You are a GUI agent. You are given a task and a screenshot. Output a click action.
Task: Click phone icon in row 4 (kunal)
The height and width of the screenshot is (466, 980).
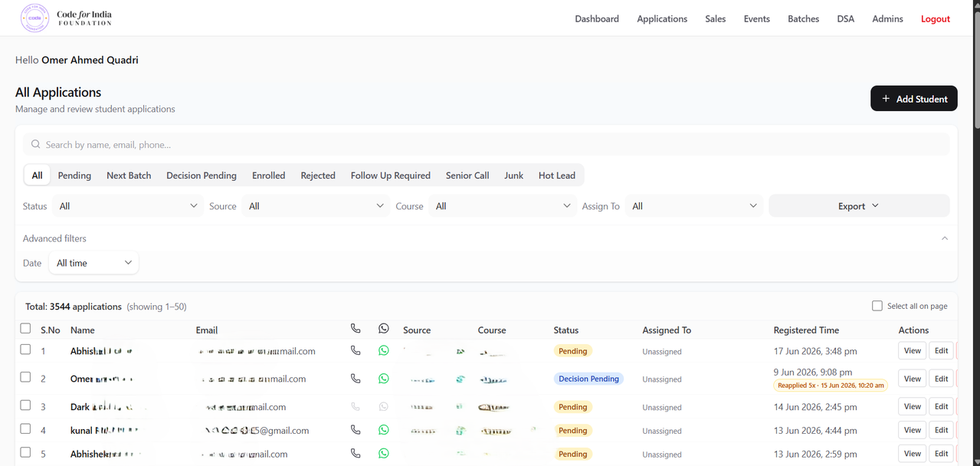[356, 430]
